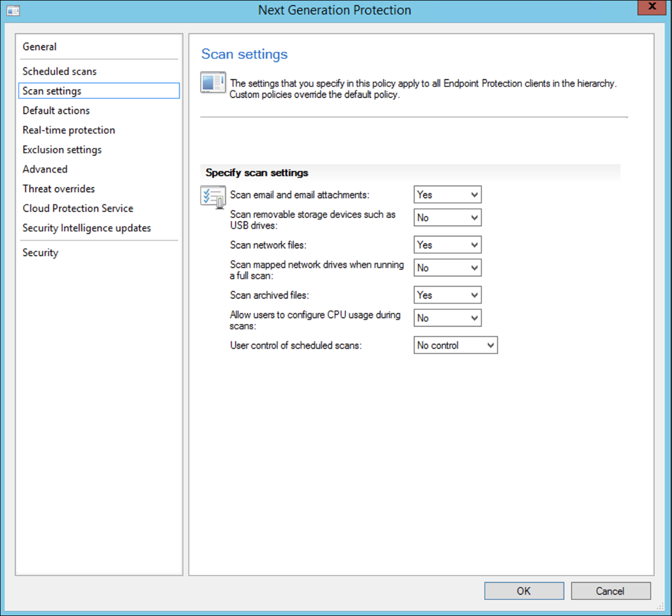Open the Scan network files dropdown
This screenshot has width=672, height=616.
pyautogui.click(x=447, y=245)
